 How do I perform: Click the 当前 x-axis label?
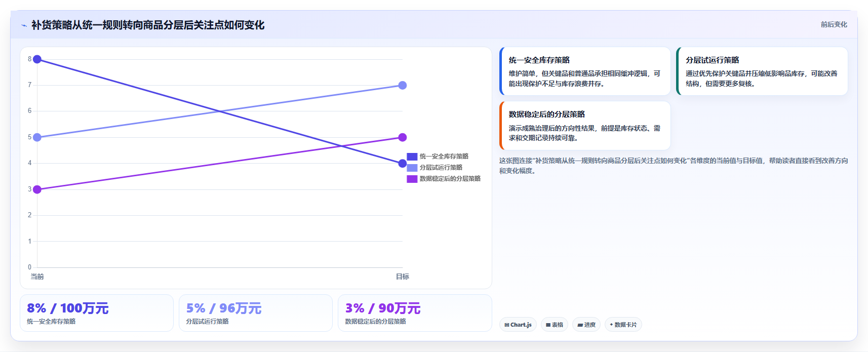coord(37,277)
